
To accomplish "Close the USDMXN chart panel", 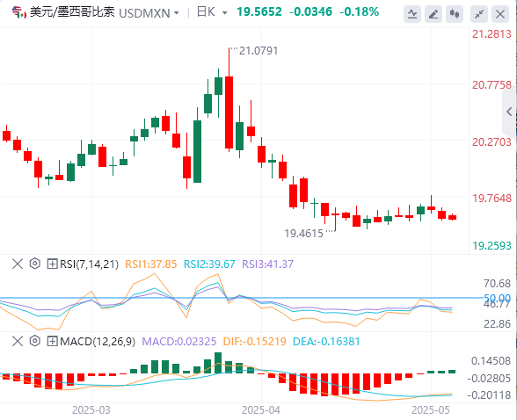I will click(500, 14).
